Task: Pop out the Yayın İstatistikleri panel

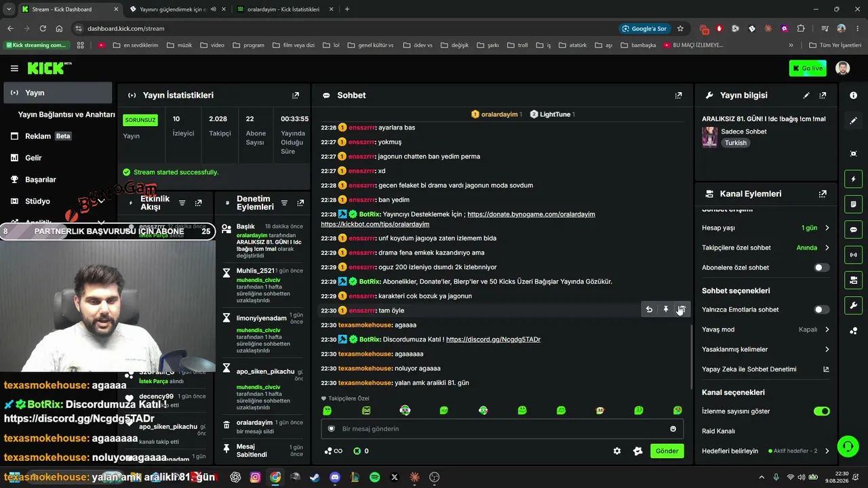Action: click(295, 96)
